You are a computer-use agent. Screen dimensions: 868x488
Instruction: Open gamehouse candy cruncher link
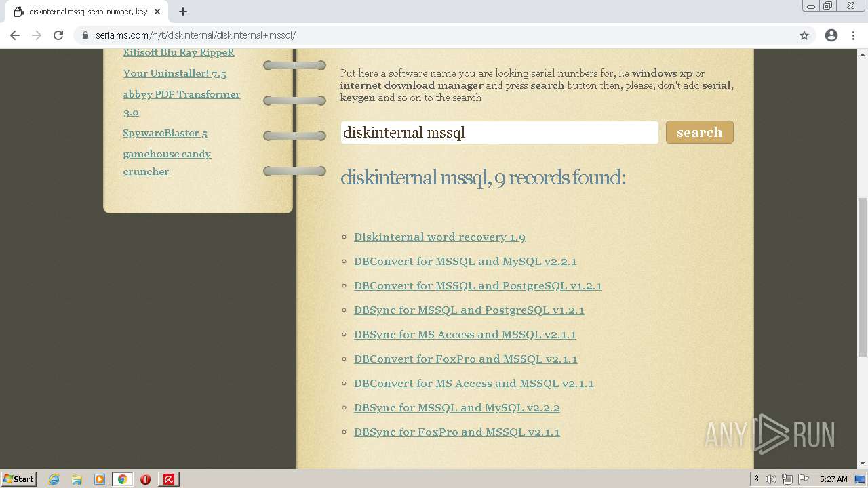click(167, 163)
